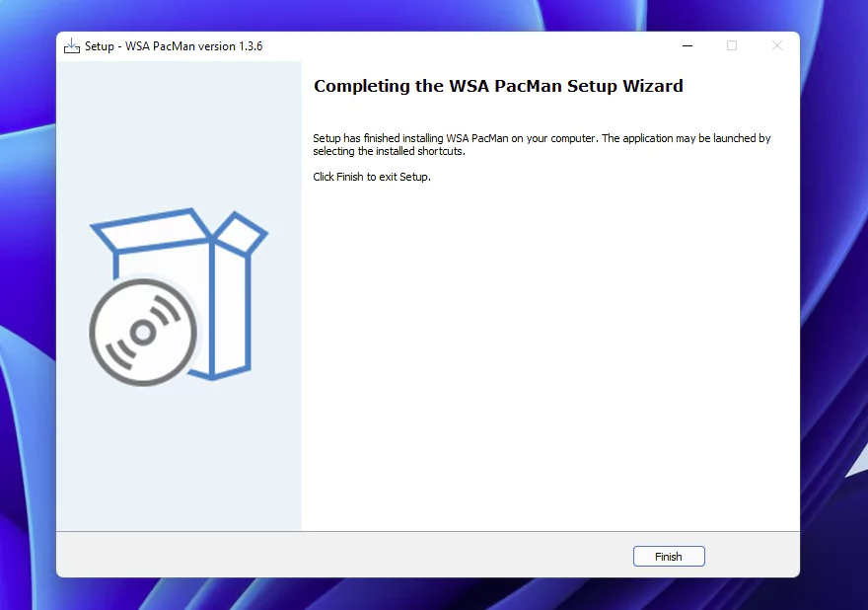Viewport: 868px width, 610px height.
Task: Minimize the Setup wizard window
Action: [x=687, y=45]
